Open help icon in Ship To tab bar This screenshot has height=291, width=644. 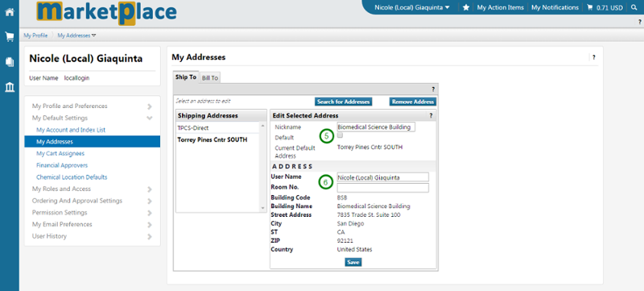pos(432,89)
